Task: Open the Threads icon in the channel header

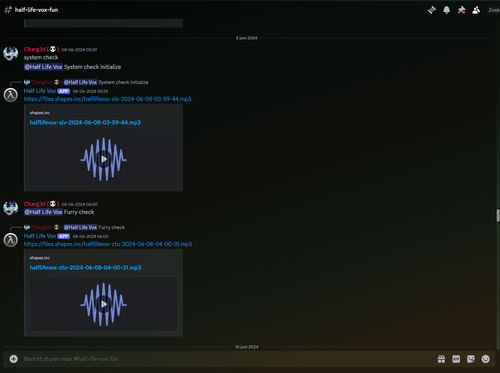Action: click(432, 10)
